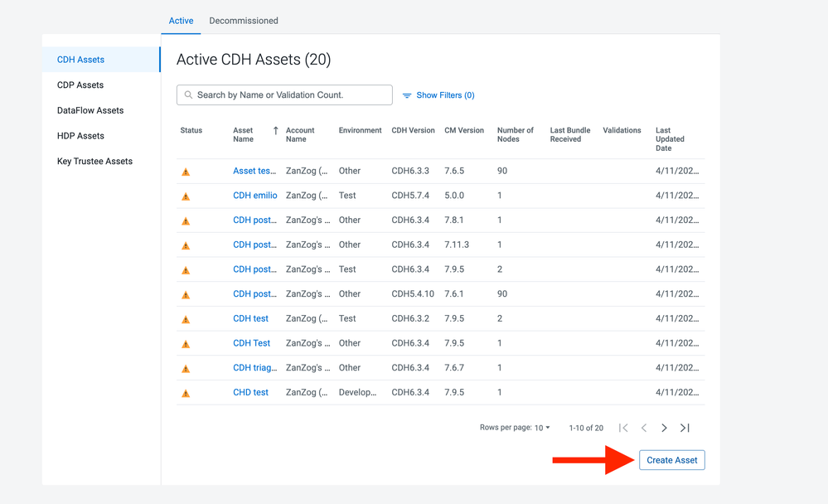This screenshot has width=828, height=504.
Task: Switch to the Decommissioned tab
Action: (x=244, y=21)
